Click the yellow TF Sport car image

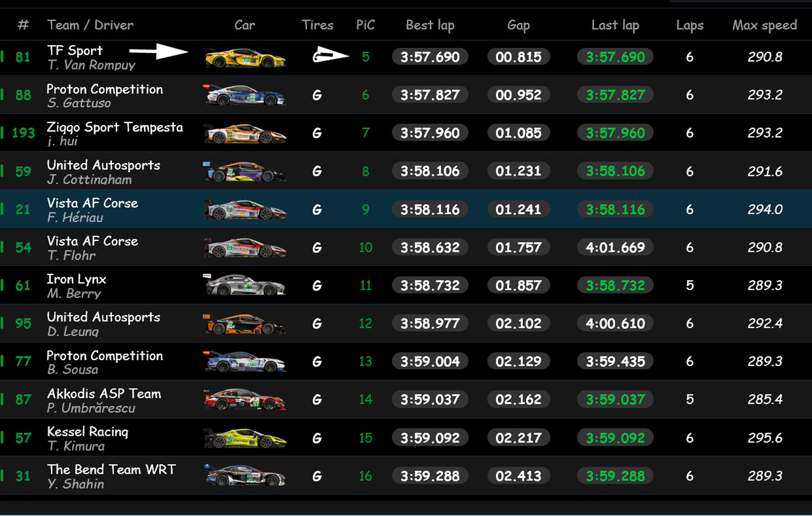pyautogui.click(x=245, y=58)
